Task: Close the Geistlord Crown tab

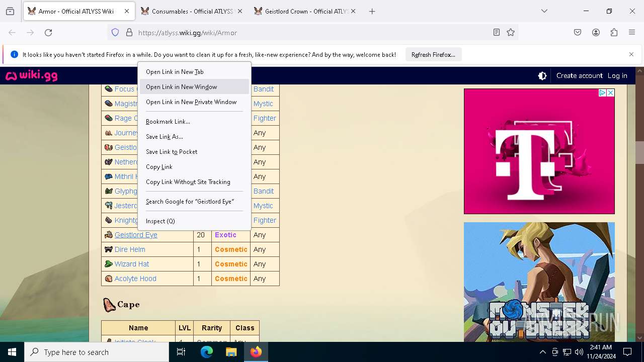Action: click(x=353, y=11)
